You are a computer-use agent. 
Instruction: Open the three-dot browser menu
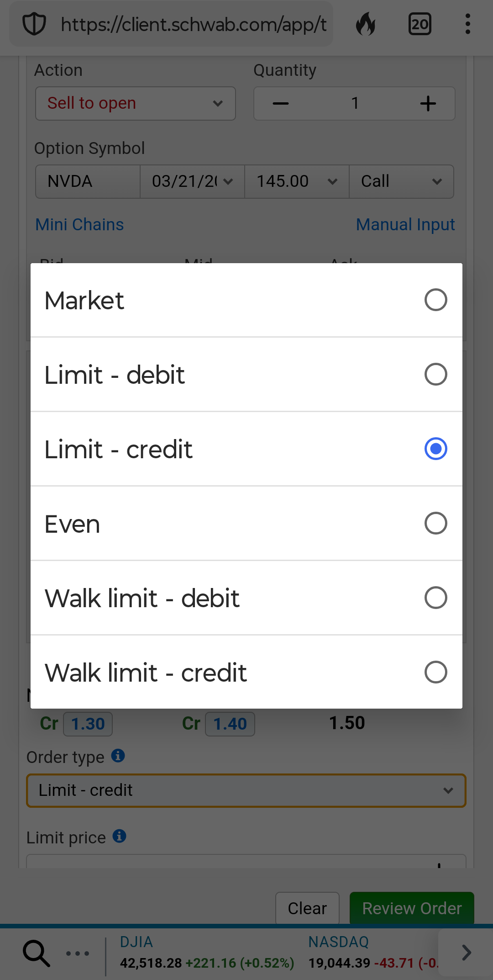[x=467, y=24]
